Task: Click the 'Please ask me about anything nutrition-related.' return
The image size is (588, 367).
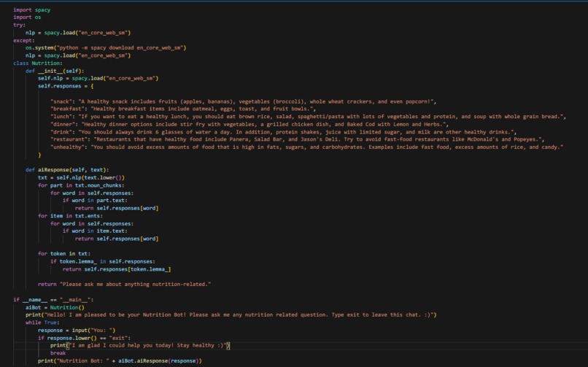Action: coord(125,284)
